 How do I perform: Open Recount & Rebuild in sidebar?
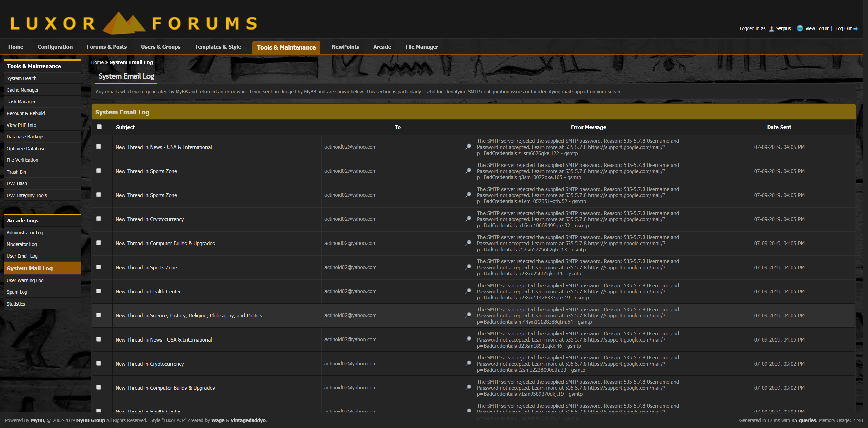pyautogui.click(x=42, y=113)
